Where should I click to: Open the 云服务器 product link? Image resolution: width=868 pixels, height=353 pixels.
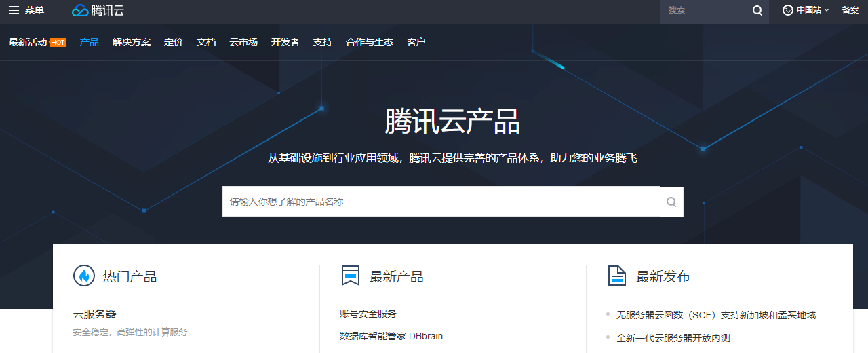pyautogui.click(x=95, y=314)
